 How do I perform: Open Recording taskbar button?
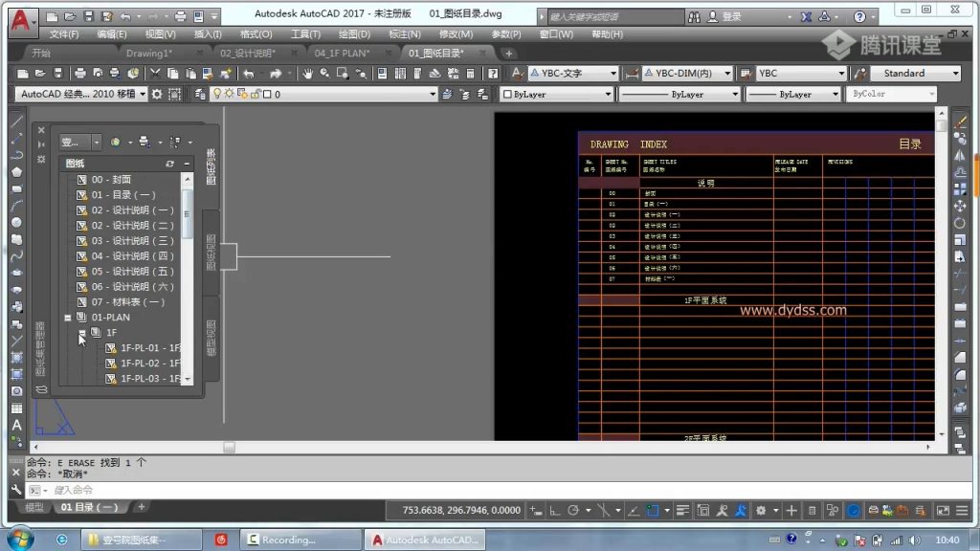point(300,540)
